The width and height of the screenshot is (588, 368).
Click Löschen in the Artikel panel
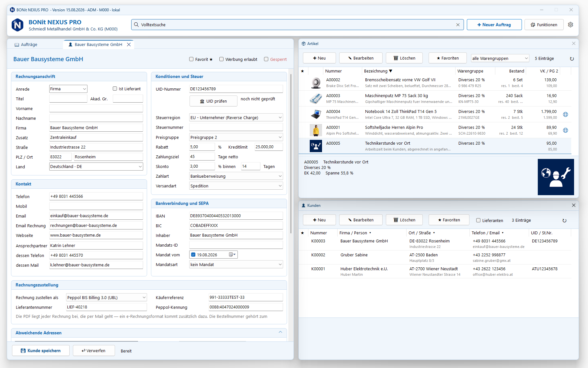pyautogui.click(x=404, y=58)
